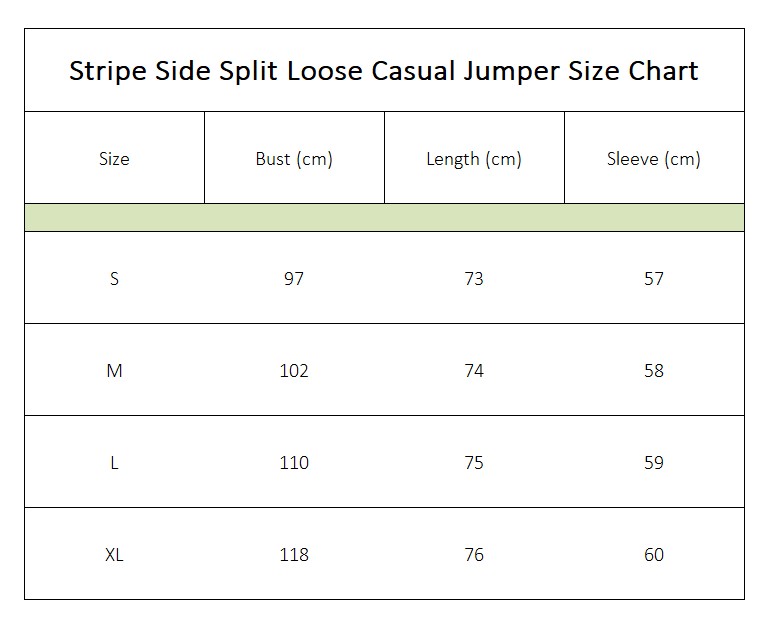Click the chart title heading text
This screenshot has width=768, height=629.
click(x=384, y=71)
